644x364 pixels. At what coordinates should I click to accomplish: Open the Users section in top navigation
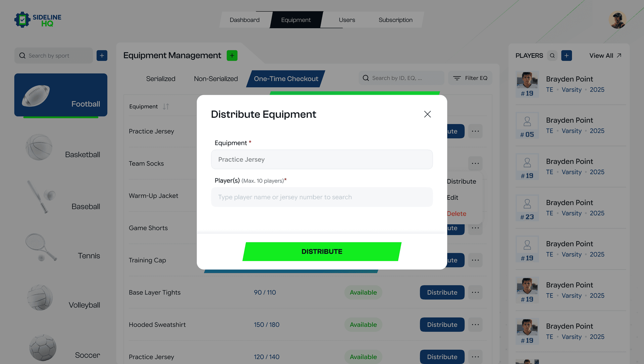(346, 20)
